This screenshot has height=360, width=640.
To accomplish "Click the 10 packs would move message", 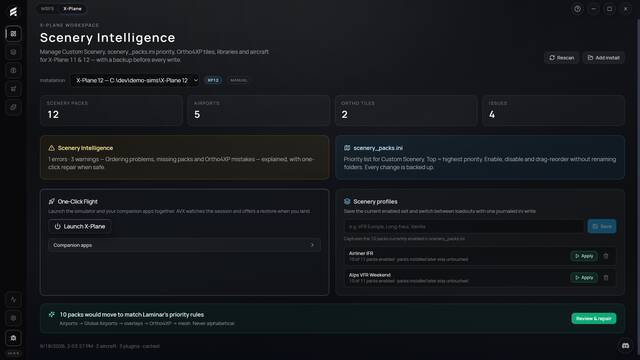I will click(x=132, y=314).
